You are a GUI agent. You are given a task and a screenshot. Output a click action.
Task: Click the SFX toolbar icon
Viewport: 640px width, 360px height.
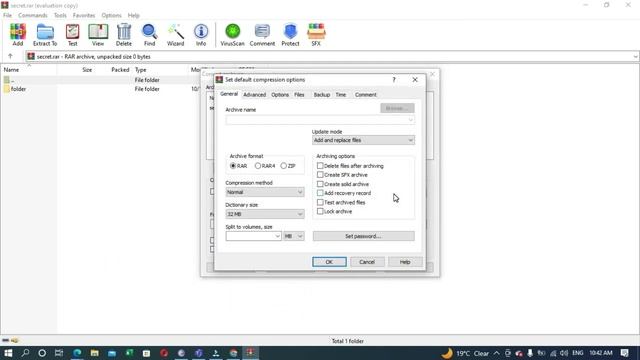(x=316, y=35)
